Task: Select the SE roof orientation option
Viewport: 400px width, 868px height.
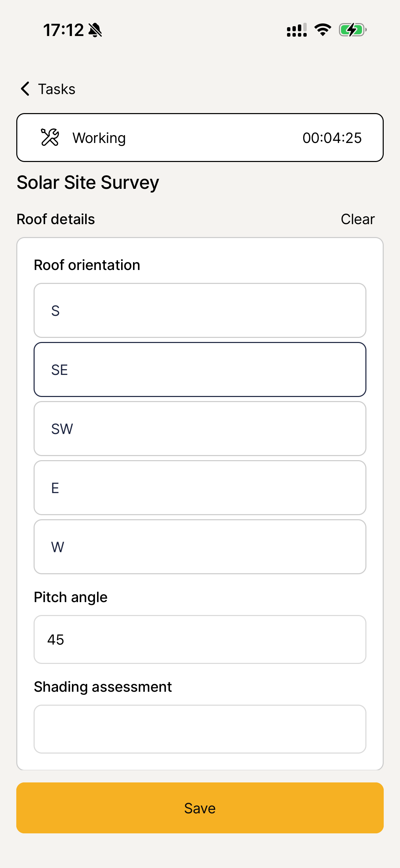Action: pyautogui.click(x=200, y=369)
